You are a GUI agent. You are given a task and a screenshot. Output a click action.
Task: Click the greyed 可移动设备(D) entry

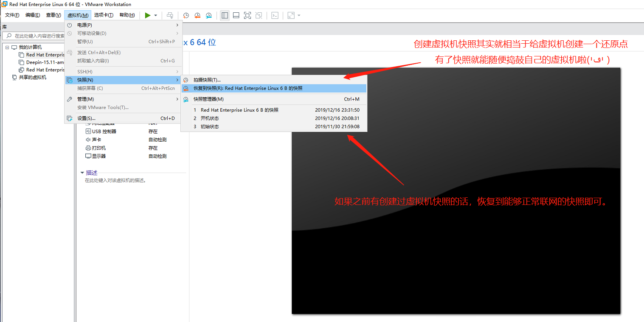pyautogui.click(x=124, y=33)
